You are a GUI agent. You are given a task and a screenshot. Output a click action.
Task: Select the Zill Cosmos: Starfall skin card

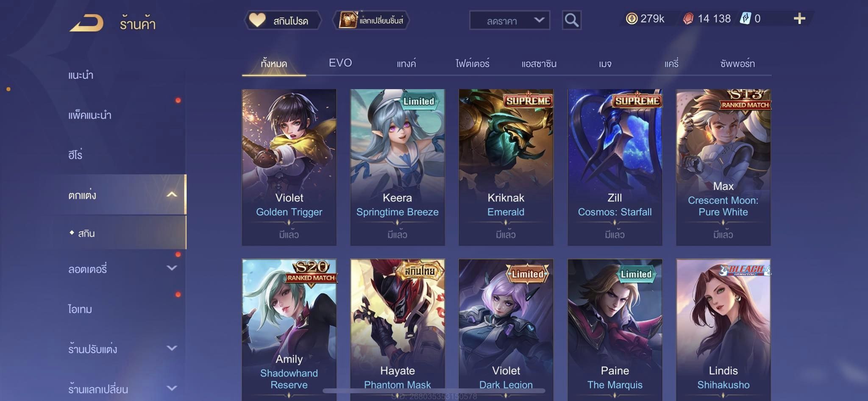pyautogui.click(x=615, y=167)
